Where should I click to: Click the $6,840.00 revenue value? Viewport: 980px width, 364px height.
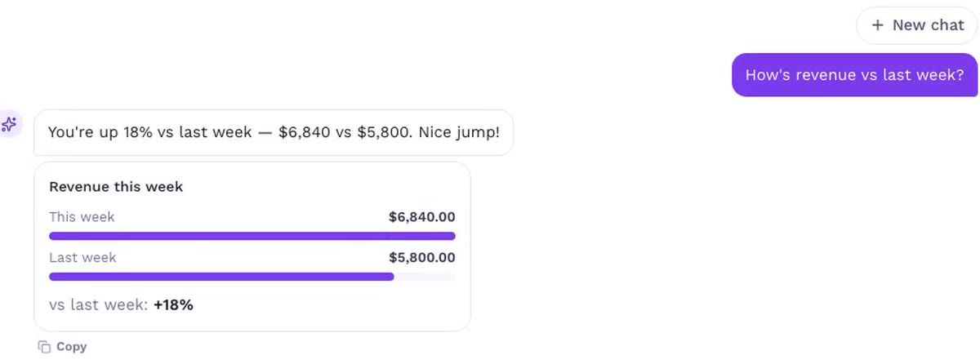[422, 217]
